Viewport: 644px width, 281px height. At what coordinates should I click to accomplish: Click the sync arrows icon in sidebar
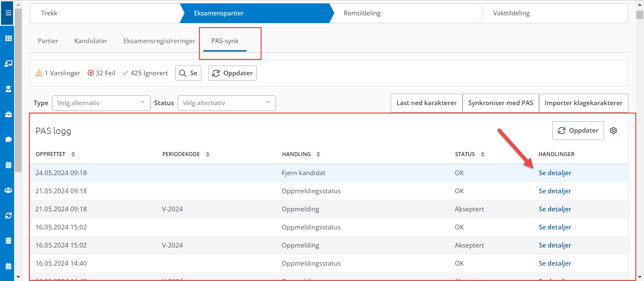pyautogui.click(x=8, y=215)
